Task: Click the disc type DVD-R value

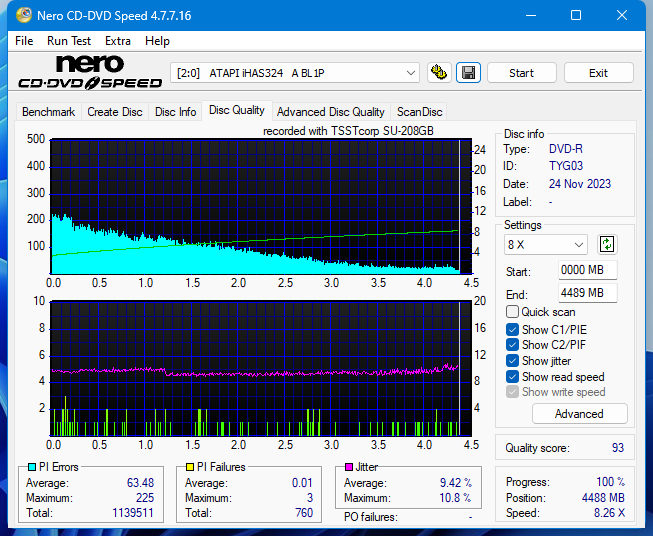Action: click(566, 149)
